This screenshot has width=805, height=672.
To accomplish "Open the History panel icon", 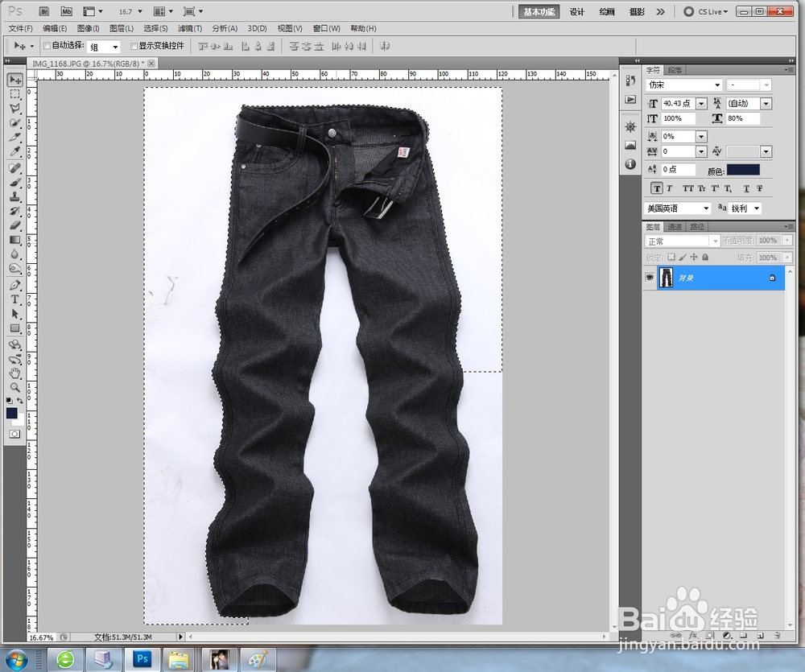I will point(630,80).
